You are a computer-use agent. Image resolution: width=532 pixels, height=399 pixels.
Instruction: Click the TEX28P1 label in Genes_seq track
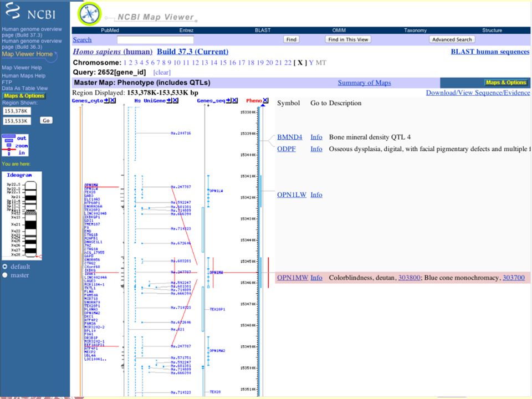(x=217, y=309)
